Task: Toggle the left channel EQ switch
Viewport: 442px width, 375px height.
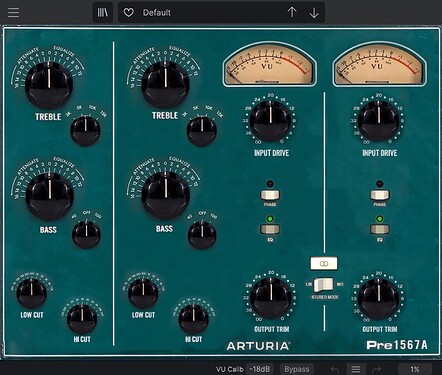Action: pos(270,229)
